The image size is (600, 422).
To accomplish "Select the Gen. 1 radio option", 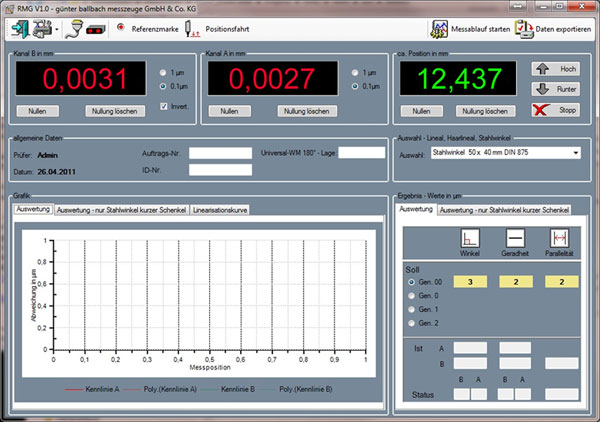I will tap(410, 310).
